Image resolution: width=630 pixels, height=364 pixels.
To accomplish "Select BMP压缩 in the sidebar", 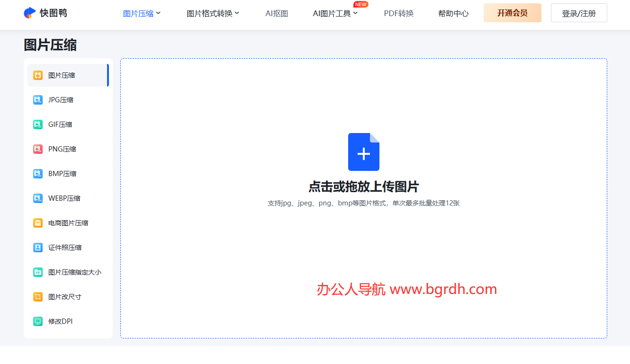I will (x=68, y=174).
